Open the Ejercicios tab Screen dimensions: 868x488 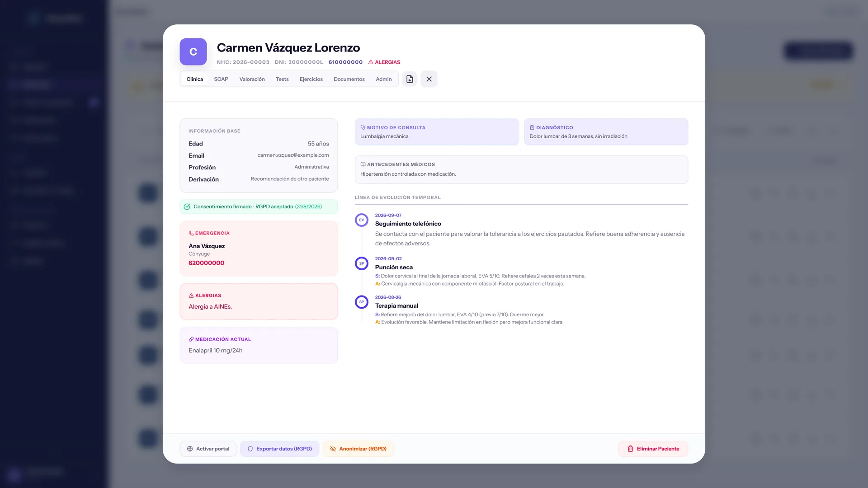tap(311, 79)
